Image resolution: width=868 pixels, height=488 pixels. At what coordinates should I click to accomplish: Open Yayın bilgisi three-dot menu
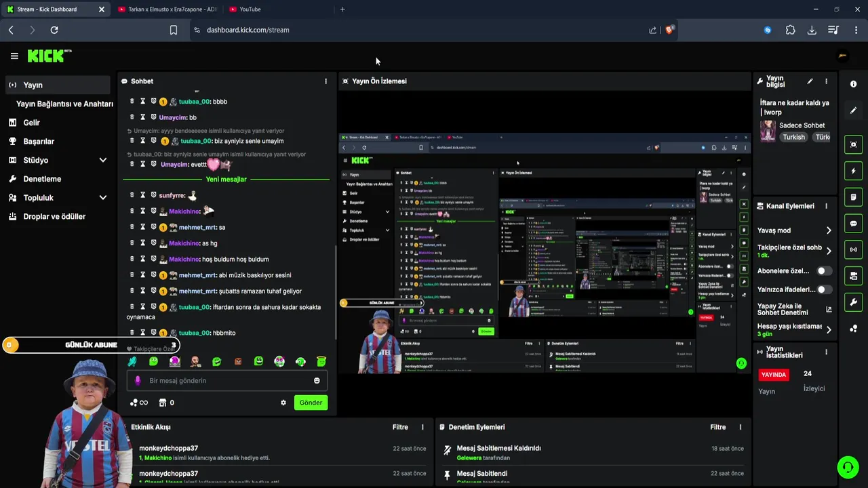[x=826, y=81]
